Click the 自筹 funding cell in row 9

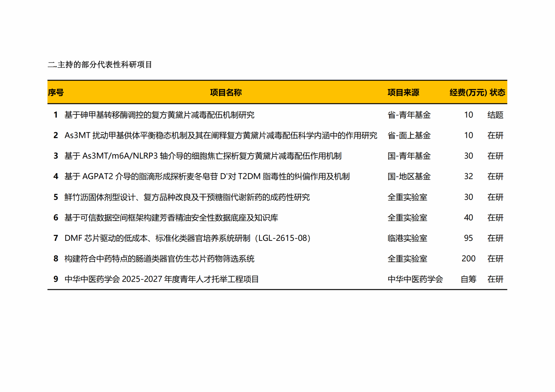468,279
